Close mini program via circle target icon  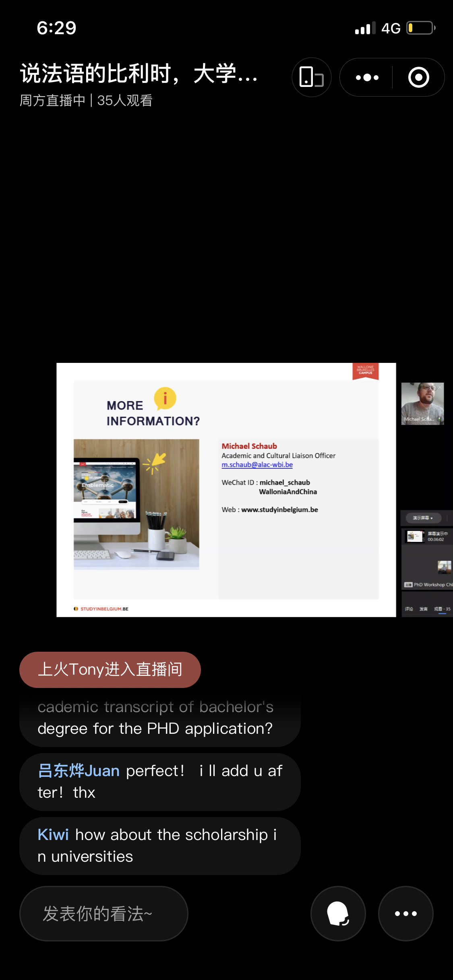[418, 77]
